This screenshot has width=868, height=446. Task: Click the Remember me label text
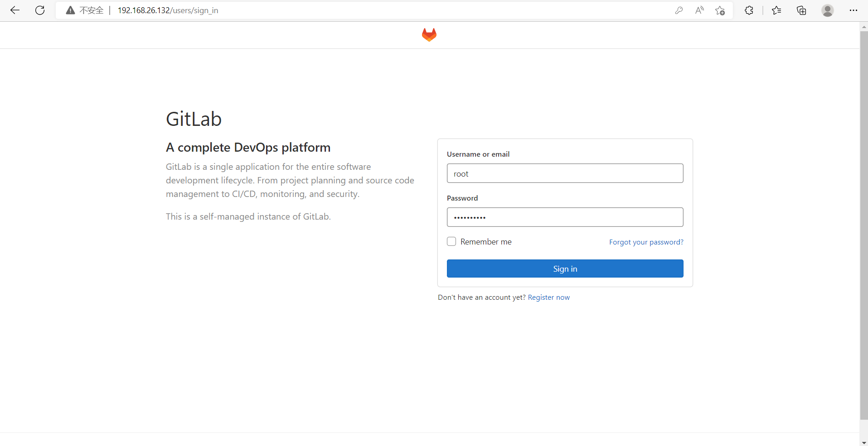click(486, 242)
